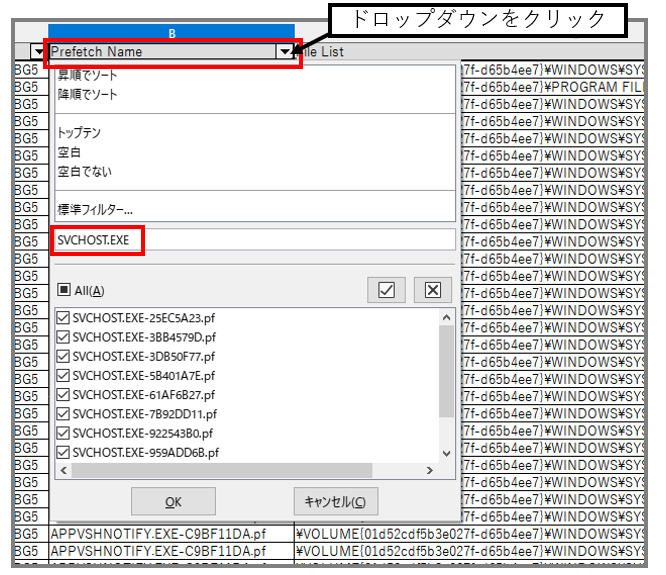
Task: Click キャンセル(C) button
Action: point(336,502)
